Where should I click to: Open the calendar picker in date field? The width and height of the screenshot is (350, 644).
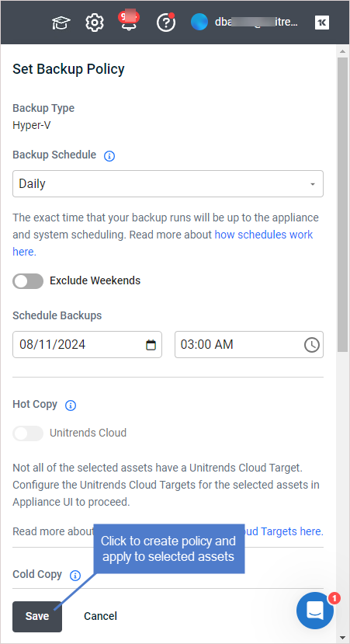(x=151, y=345)
